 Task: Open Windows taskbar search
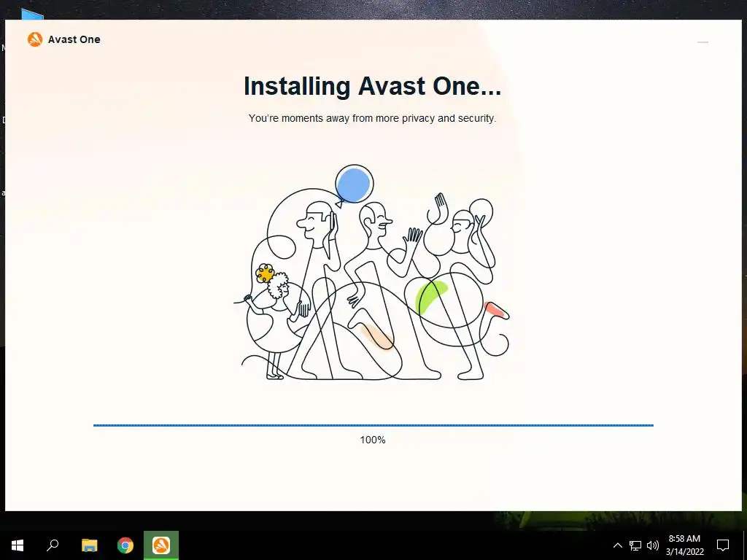point(53,545)
